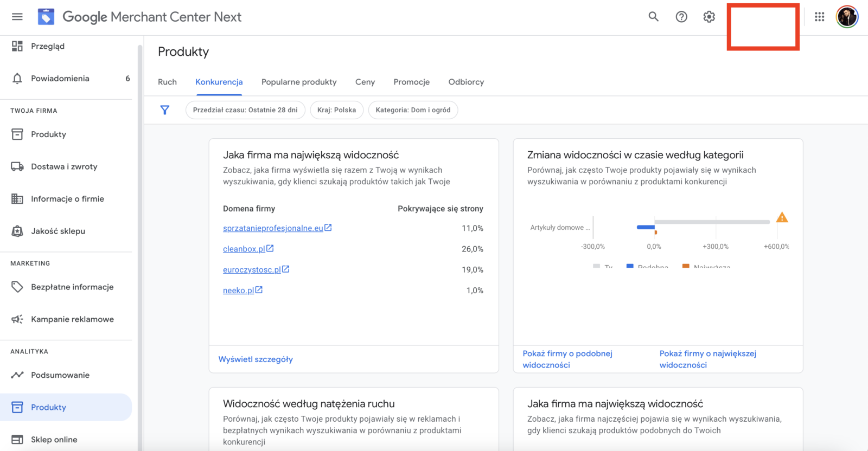Screen dimensions: 868x451
Task: Click the Produkty page heading
Action: 183,51
